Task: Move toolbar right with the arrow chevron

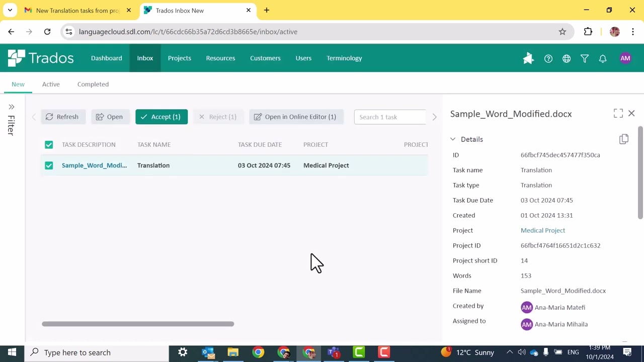Action: 435,117
